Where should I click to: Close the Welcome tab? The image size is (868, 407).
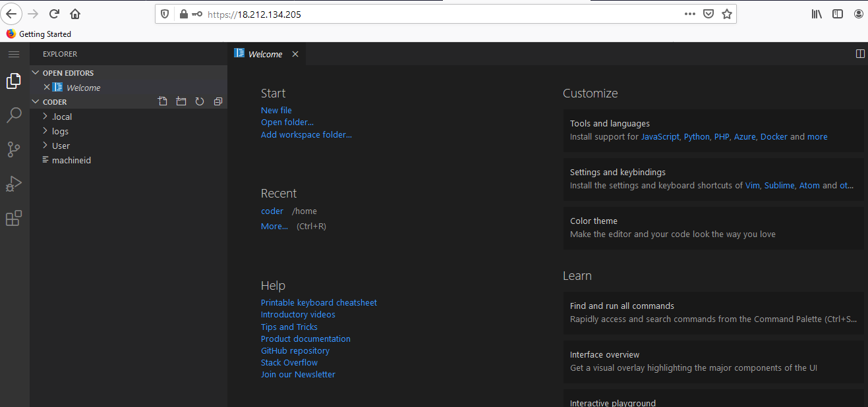[x=295, y=54]
